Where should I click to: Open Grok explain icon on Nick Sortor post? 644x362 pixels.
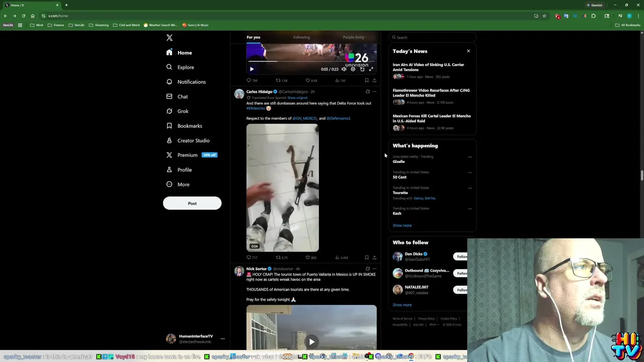click(x=367, y=268)
